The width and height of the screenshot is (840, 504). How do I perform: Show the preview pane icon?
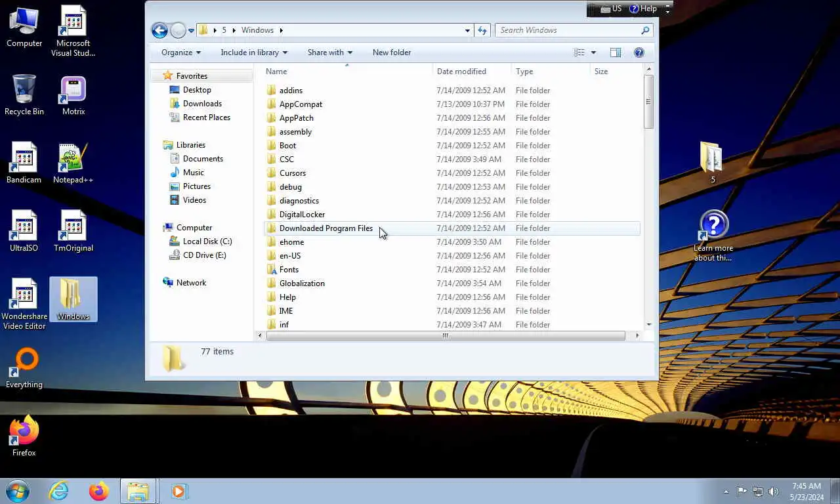(x=615, y=52)
